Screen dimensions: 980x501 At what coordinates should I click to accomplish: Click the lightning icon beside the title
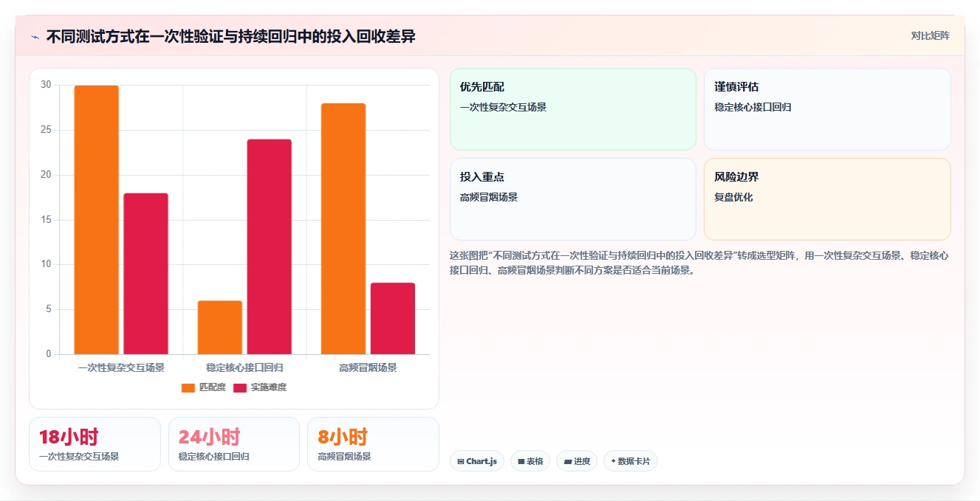tap(35, 37)
